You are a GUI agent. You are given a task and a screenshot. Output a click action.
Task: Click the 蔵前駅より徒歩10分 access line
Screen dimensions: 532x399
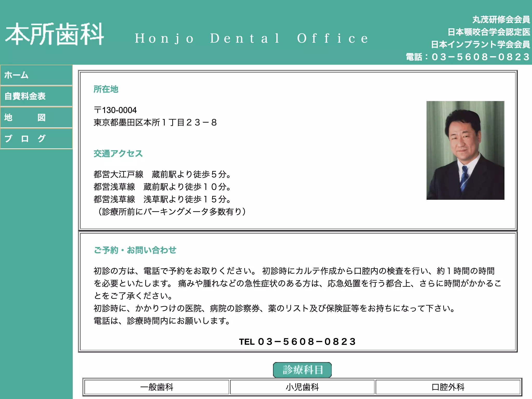(x=162, y=187)
